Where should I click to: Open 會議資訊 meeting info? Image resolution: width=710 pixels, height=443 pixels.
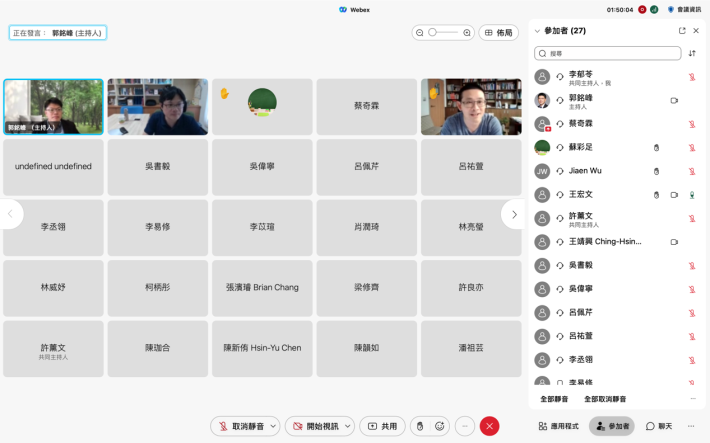click(684, 10)
